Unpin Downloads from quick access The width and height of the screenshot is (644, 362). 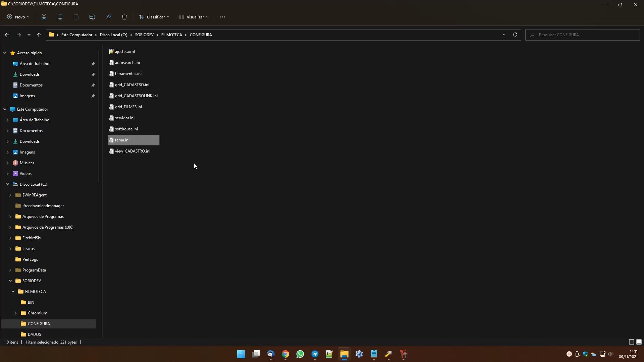point(93,74)
